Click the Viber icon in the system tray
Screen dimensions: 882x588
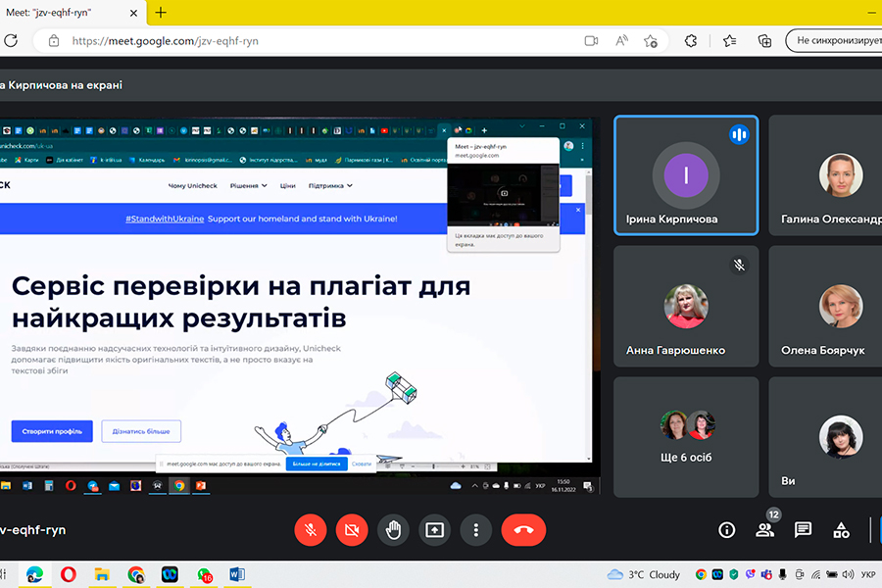click(x=750, y=574)
